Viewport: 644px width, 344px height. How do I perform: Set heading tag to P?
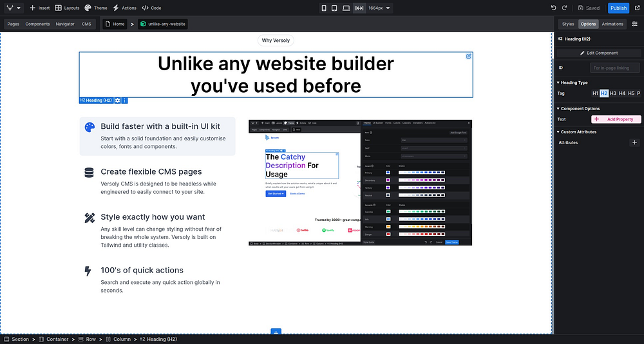(638, 93)
